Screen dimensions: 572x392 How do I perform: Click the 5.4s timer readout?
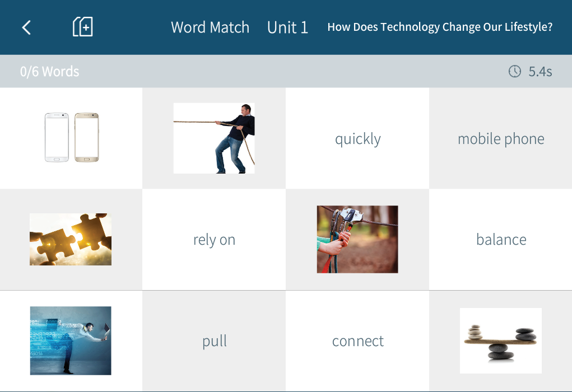point(540,72)
